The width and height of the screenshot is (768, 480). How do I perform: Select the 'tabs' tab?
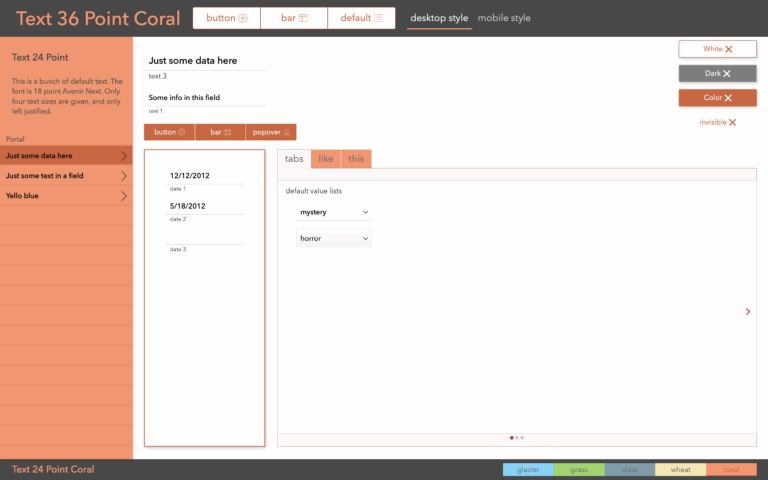click(x=294, y=159)
